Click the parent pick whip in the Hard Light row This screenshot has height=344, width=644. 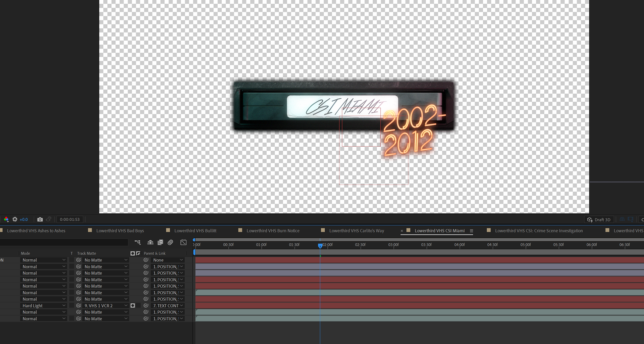point(146,306)
